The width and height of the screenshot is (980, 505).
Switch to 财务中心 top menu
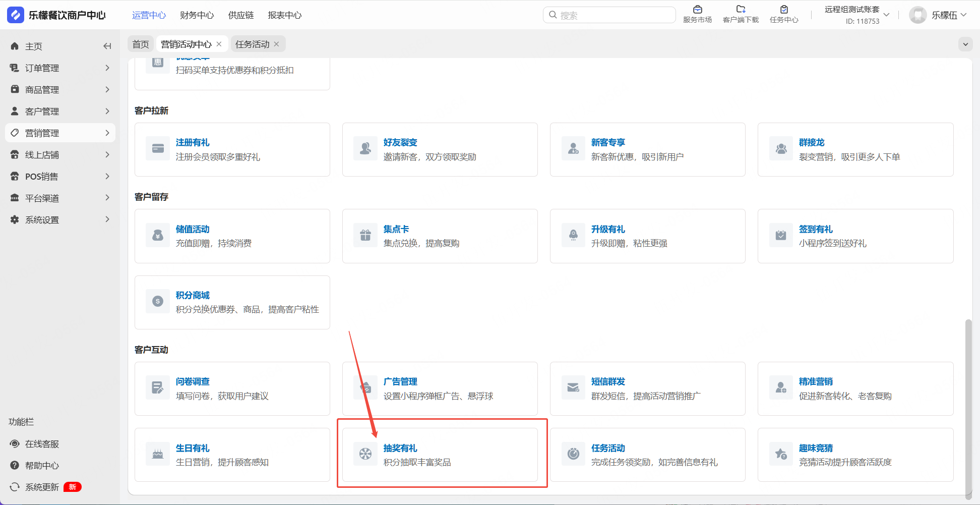pos(197,15)
